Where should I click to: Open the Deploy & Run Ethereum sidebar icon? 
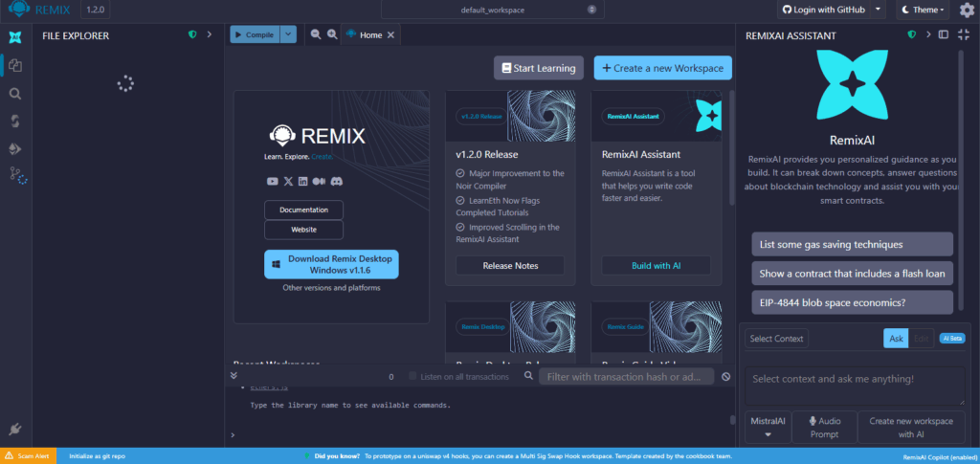coord(15,148)
